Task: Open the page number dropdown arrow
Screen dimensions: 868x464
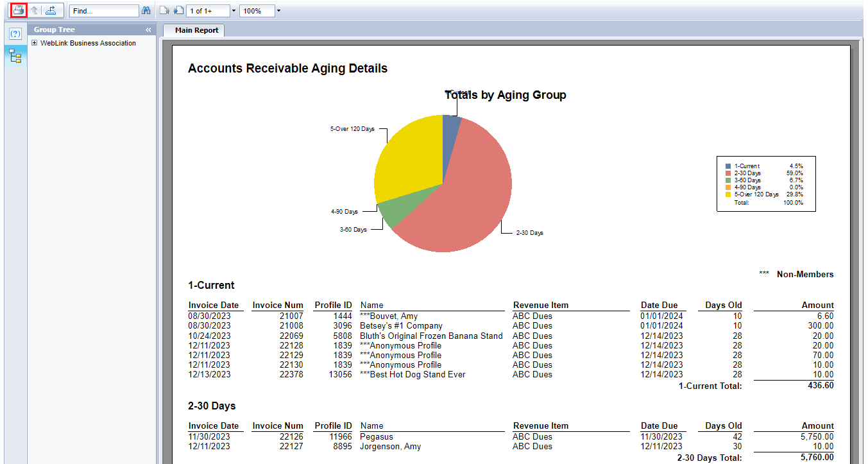Action: pos(234,11)
